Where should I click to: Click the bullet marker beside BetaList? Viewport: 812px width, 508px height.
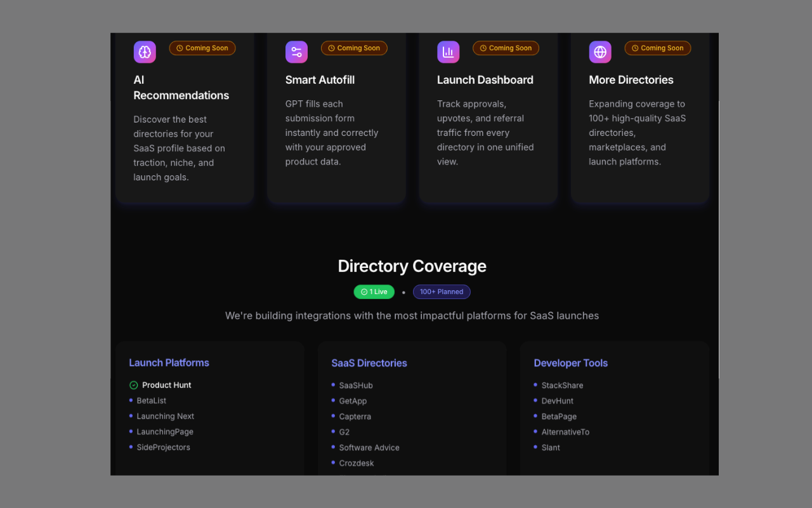point(131,401)
